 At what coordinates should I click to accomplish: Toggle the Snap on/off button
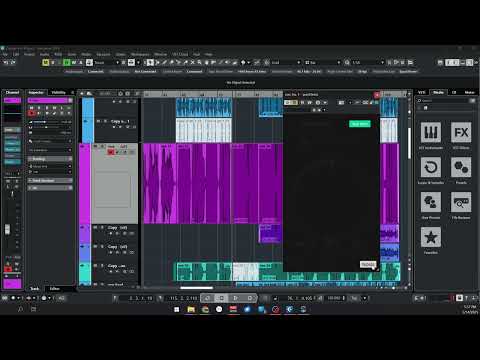click(x=257, y=62)
